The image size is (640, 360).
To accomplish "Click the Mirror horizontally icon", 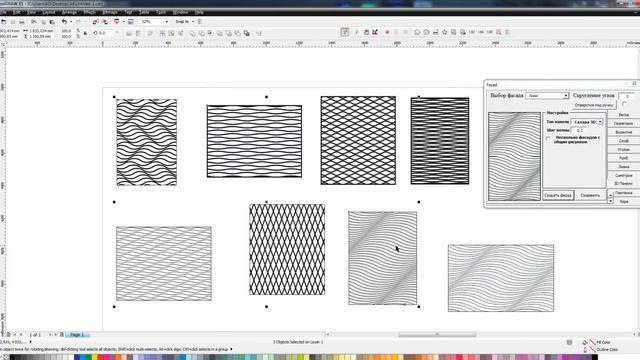I will (129, 33).
